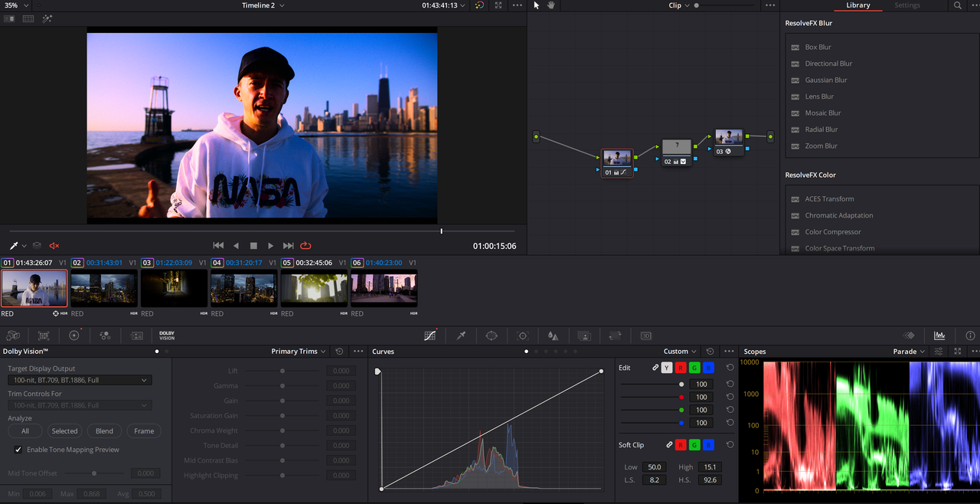Open the Blur and Sharpen palette

coord(553,335)
